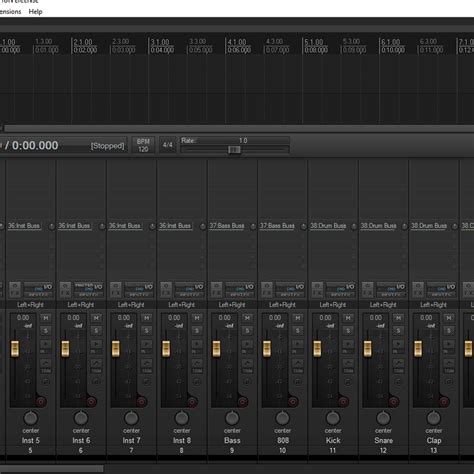The width and height of the screenshot is (474, 474).
Task: Mute the Clap track
Action: [448, 318]
